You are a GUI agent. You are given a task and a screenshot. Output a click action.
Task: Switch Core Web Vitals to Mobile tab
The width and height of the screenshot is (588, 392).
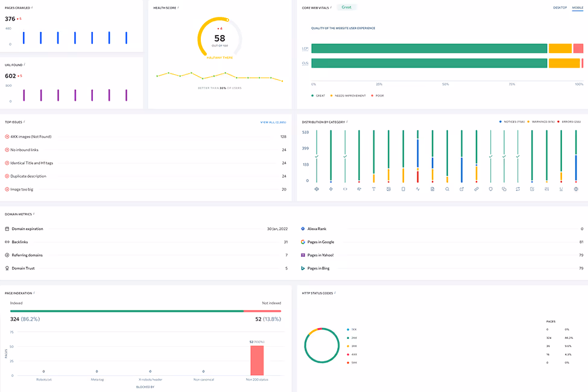578,7
